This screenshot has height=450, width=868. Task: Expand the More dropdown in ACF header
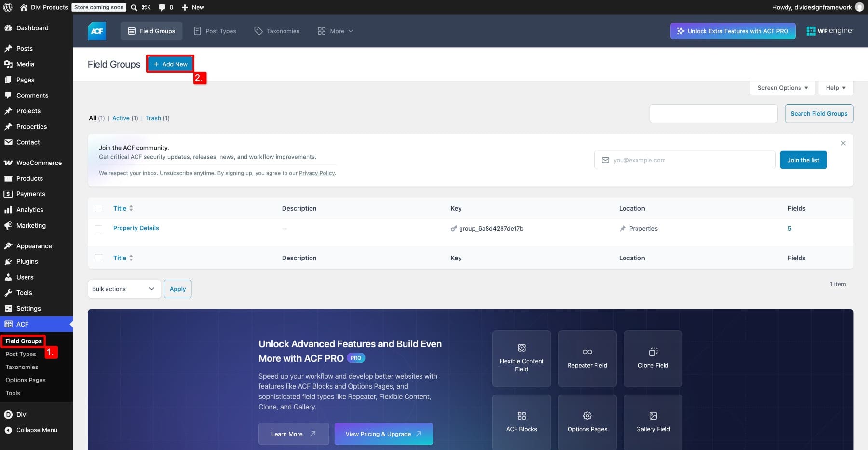[x=336, y=31]
